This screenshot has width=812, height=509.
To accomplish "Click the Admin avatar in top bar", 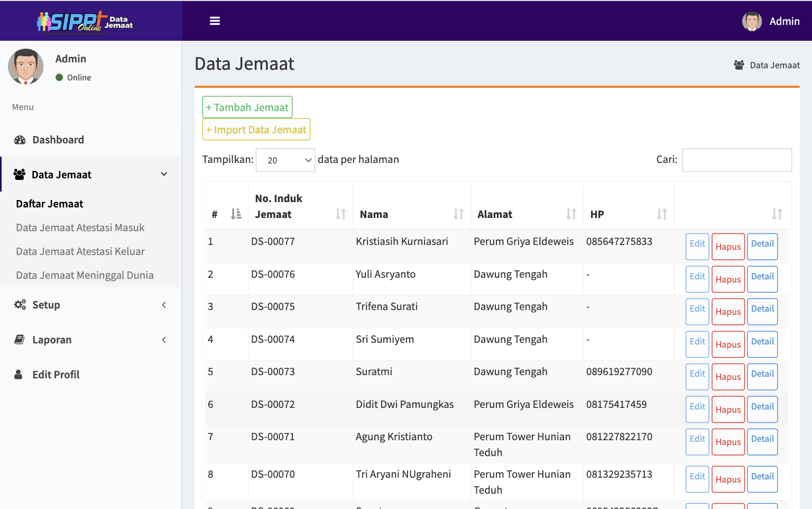I will 751,21.
